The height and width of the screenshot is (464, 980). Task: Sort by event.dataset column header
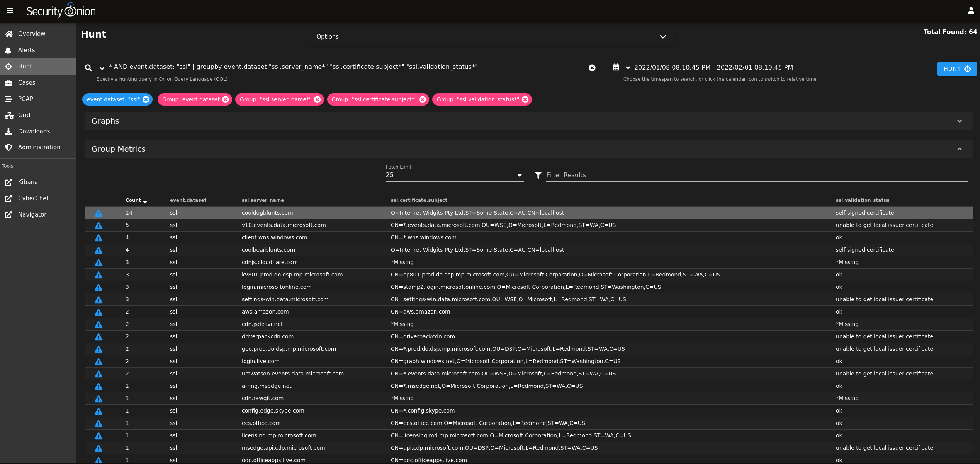click(x=188, y=200)
